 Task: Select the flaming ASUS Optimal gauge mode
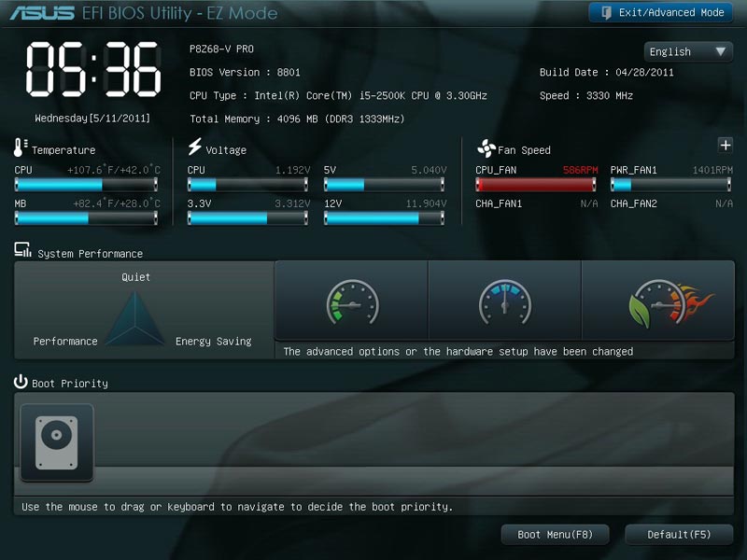[x=658, y=301]
